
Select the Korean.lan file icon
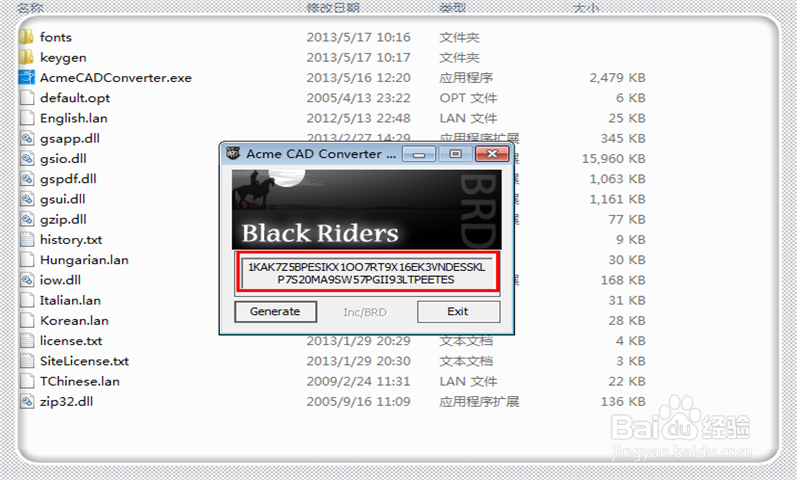point(26,320)
